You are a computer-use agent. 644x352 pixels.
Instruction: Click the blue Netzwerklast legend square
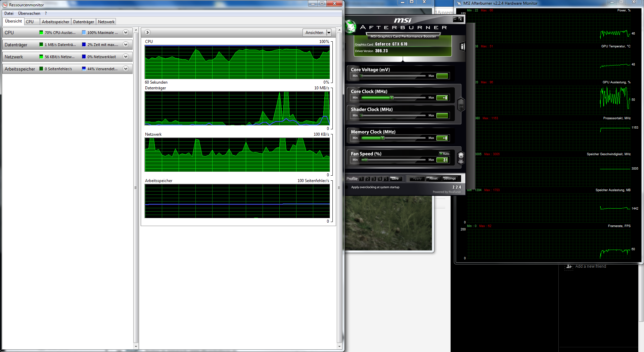(x=84, y=57)
